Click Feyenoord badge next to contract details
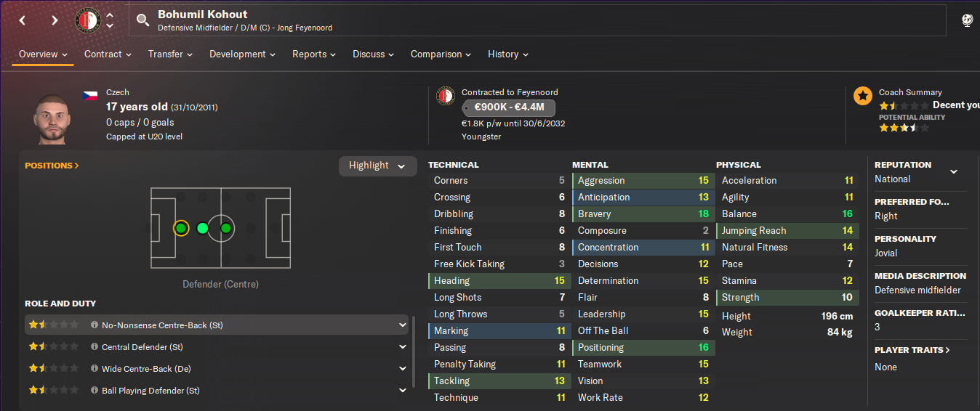Viewport: 980px width, 411px height. tap(446, 96)
